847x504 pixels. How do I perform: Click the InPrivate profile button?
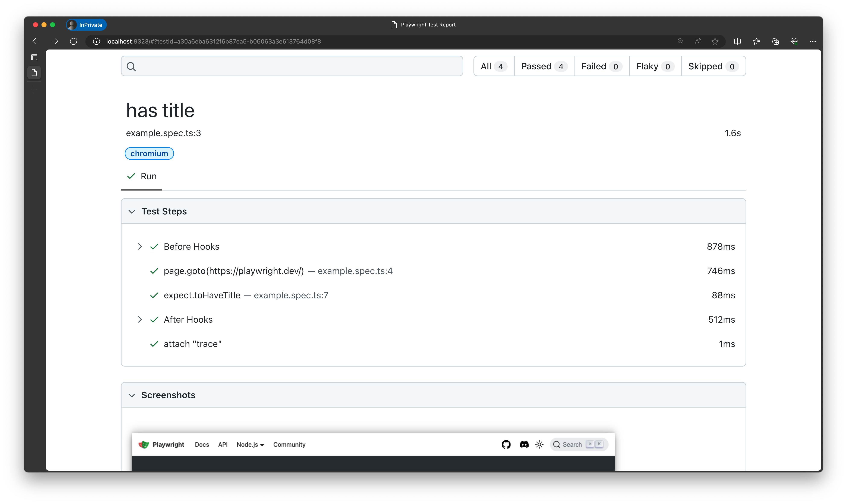point(86,25)
